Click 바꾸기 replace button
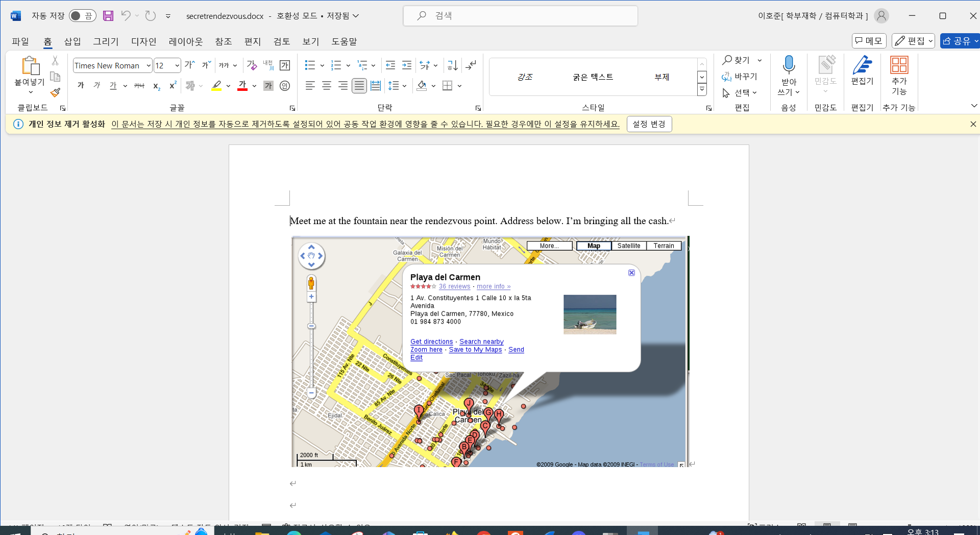Image resolution: width=980 pixels, height=535 pixels. pyautogui.click(x=740, y=77)
